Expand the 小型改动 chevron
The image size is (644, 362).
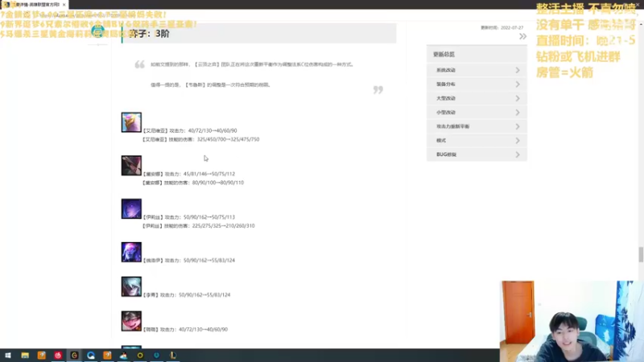click(x=518, y=113)
